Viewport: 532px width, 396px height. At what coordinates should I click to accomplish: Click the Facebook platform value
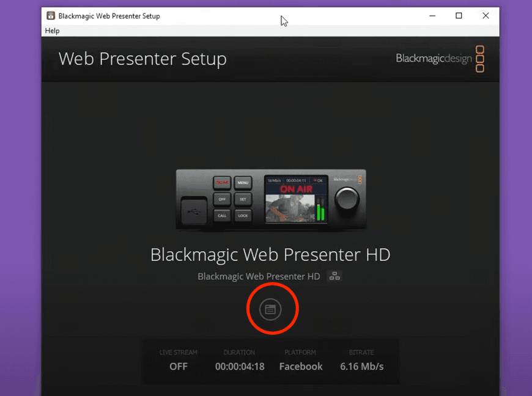[x=301, y=367]
